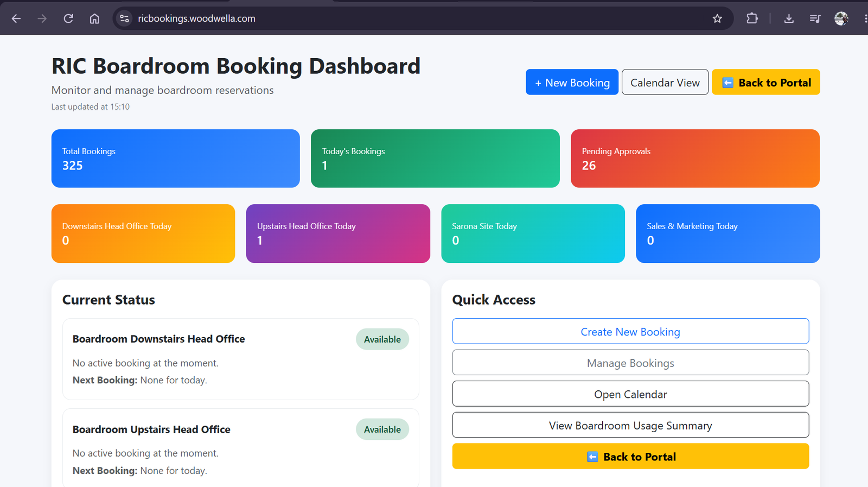The width and height of the screenshot is (868, 487).
Task: Select the Sales & Marketing Today card
Action: click(x=728, y=233)
